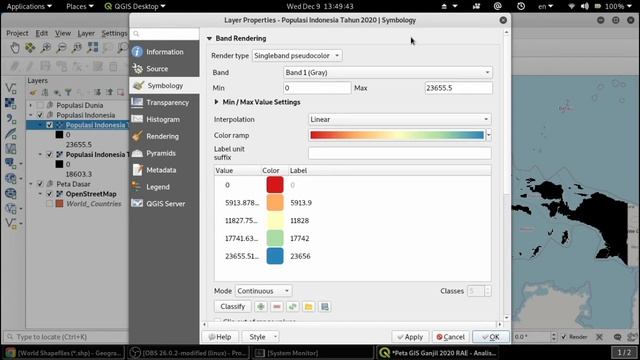Expand Min / Max Value Settings section
This screenshot has height=360, width=640.
[x=216, y=102]
